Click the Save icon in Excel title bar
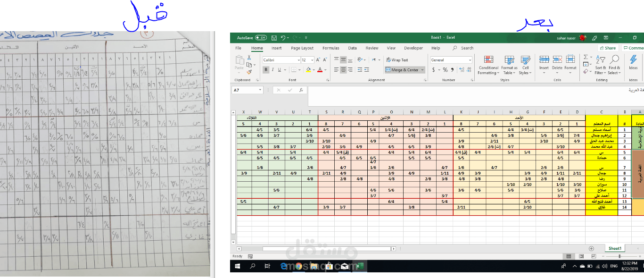The image size is (644, 278). coord(273,38)
